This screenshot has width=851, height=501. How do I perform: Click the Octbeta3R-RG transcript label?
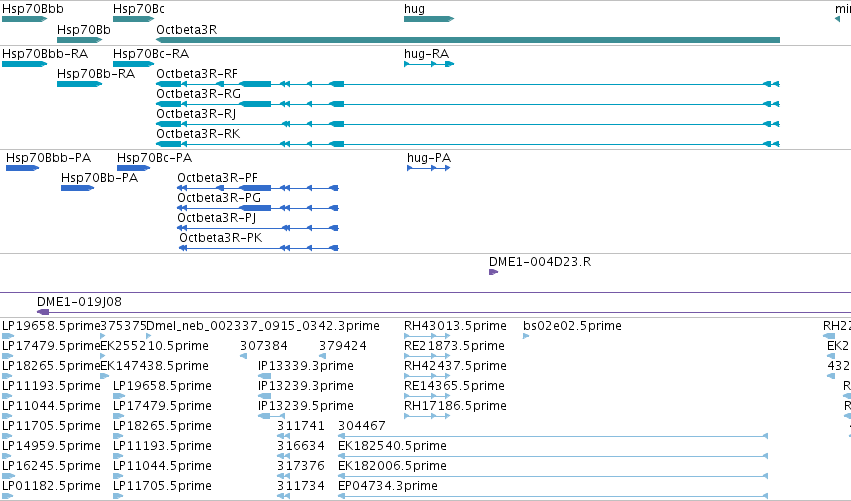click(x=199, y=94)
